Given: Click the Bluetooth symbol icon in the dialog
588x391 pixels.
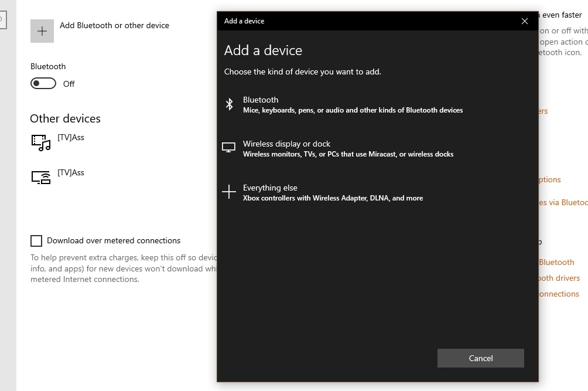Looking at the screenshot, I should [230, 104].
